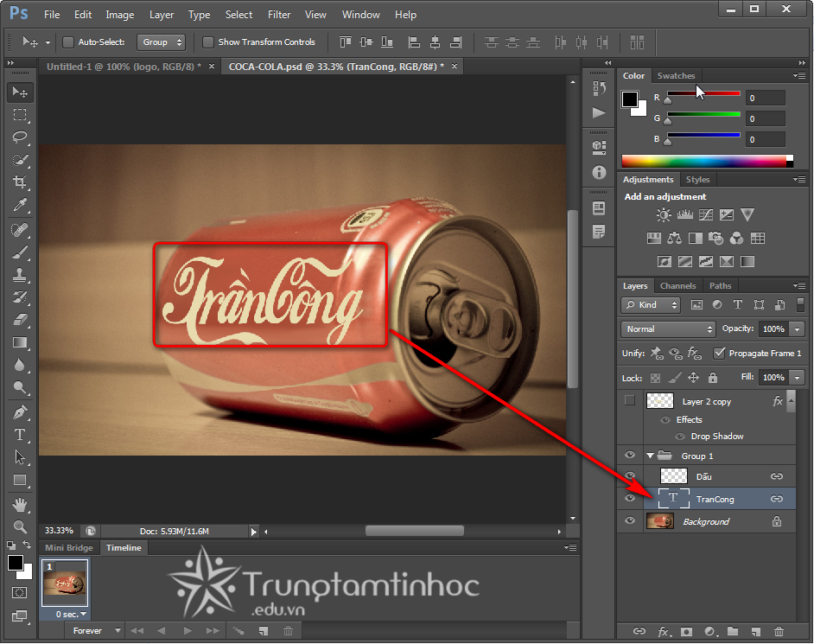Select the Horizontal Type tool
This screenshot has height=644, width=814.
[20, 435]
